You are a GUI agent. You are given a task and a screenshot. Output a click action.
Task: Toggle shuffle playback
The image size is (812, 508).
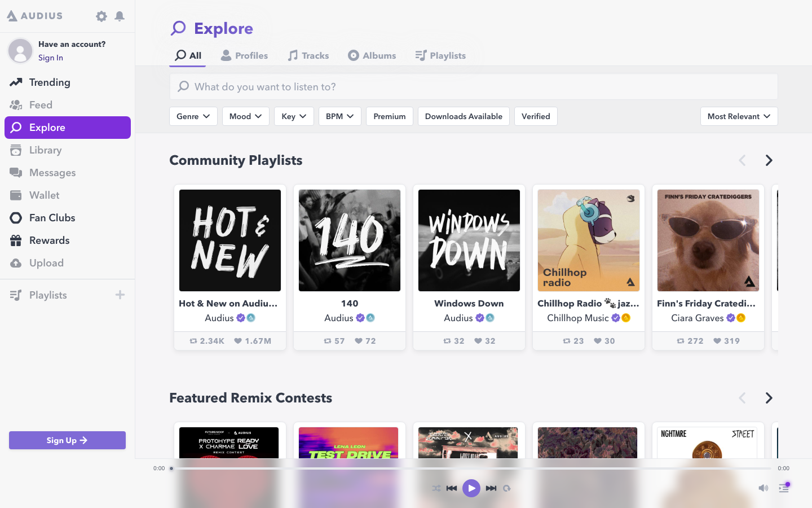coord(436,488)
